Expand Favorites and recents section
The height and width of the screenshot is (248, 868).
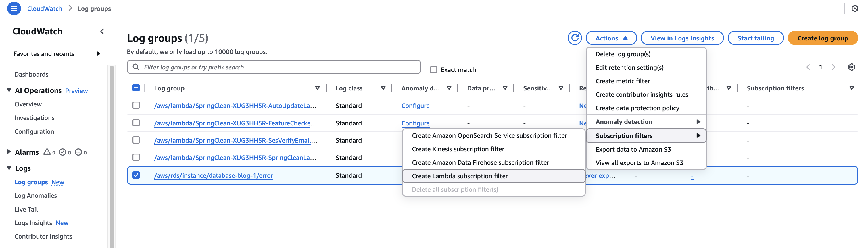98,53
